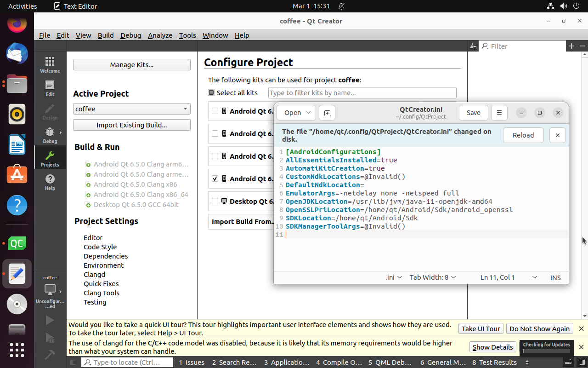The width and height of the screenshot is (588, 368).
Task: Open the Active Project coffee dropdown
Action: (x=132, y=109)
